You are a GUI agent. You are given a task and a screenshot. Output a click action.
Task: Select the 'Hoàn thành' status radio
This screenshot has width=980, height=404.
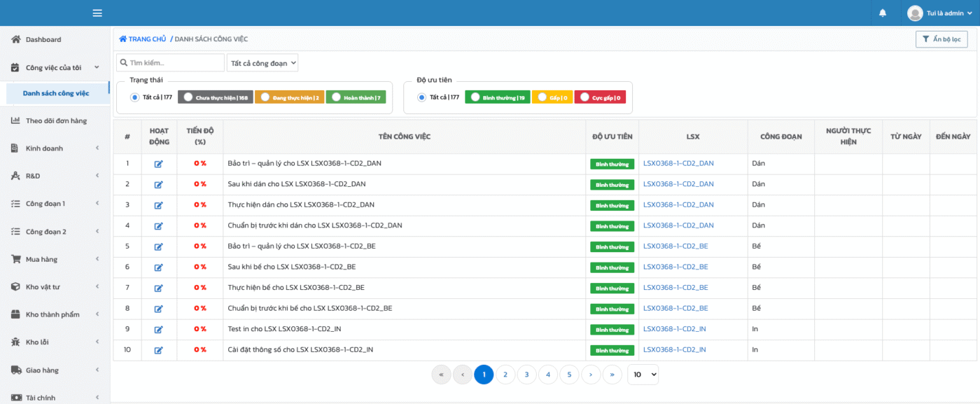pyautogui.click(x=336, y=97)
